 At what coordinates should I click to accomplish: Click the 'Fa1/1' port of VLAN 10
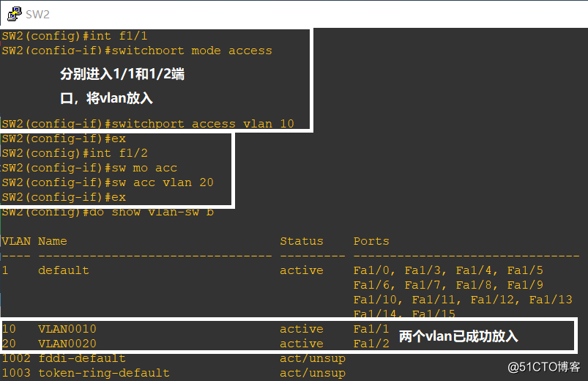click(371, 329)
